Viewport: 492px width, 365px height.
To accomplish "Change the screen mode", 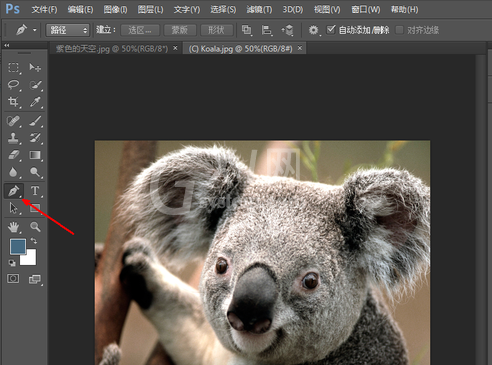I will (35, 279).
